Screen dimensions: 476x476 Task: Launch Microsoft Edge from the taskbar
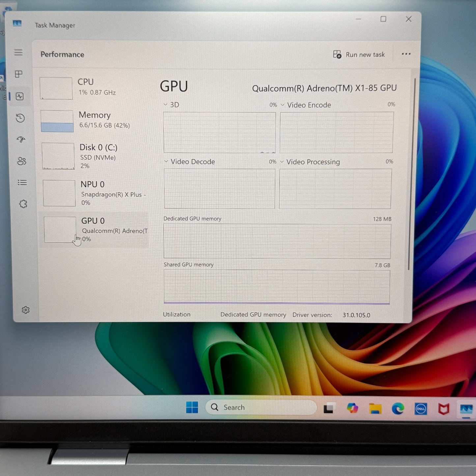point(398,409)
